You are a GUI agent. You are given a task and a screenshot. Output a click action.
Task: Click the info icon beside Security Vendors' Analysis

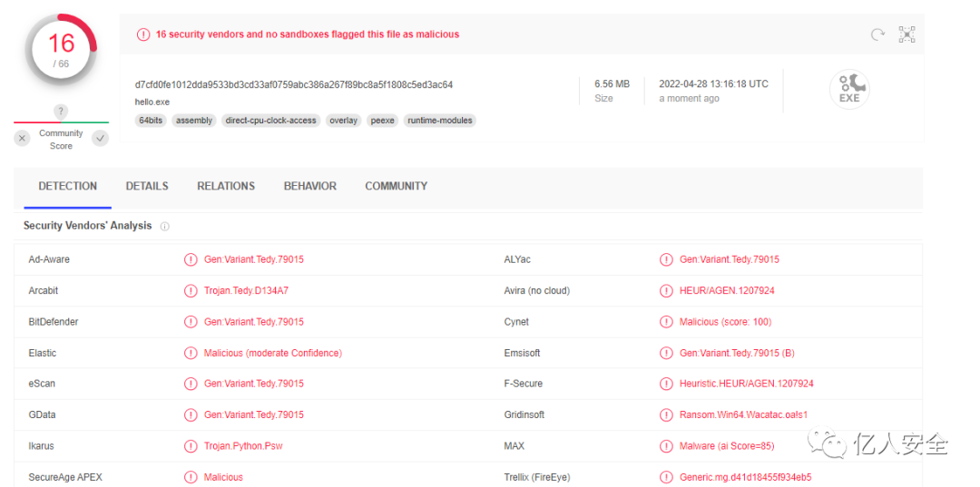click(x=165, y=227)
